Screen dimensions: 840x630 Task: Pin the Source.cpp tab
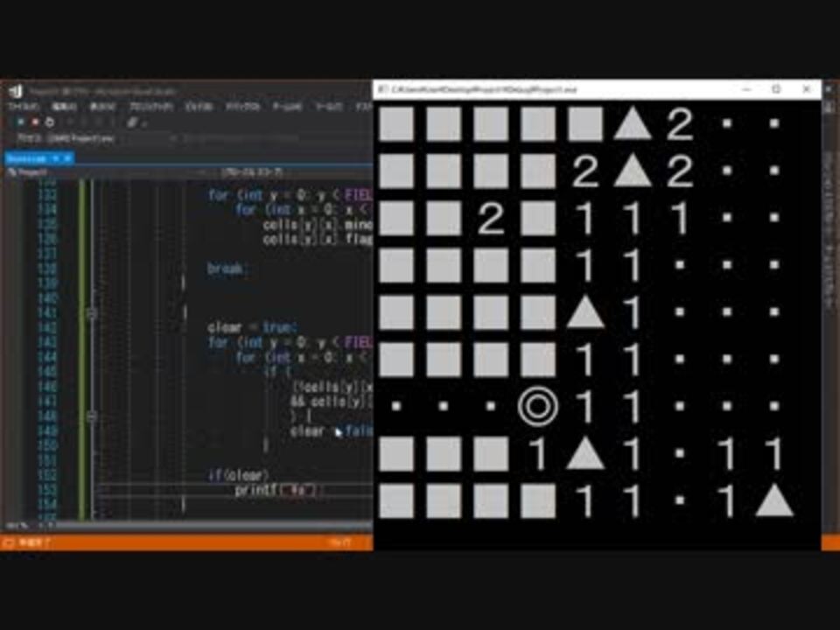point(58,158)
